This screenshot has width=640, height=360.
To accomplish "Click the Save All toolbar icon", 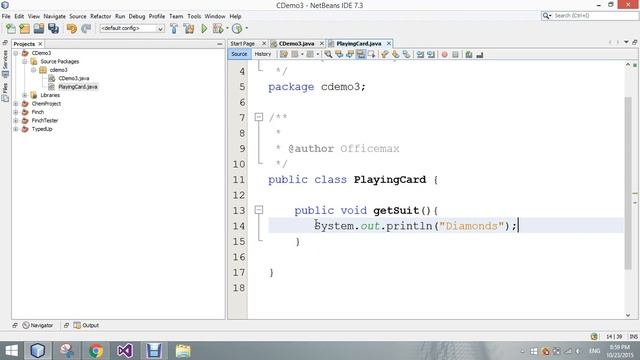I will point(53,29).
